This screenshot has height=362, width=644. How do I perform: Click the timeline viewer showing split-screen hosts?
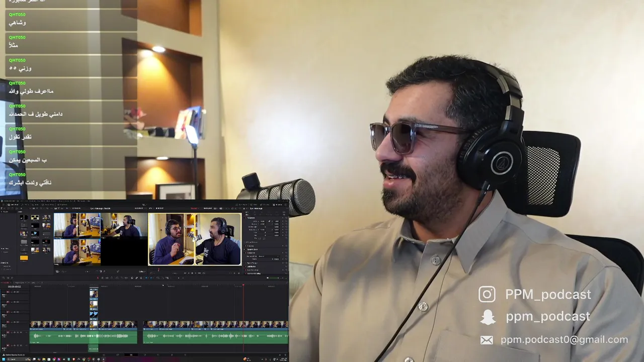click(x=195, y=239)
